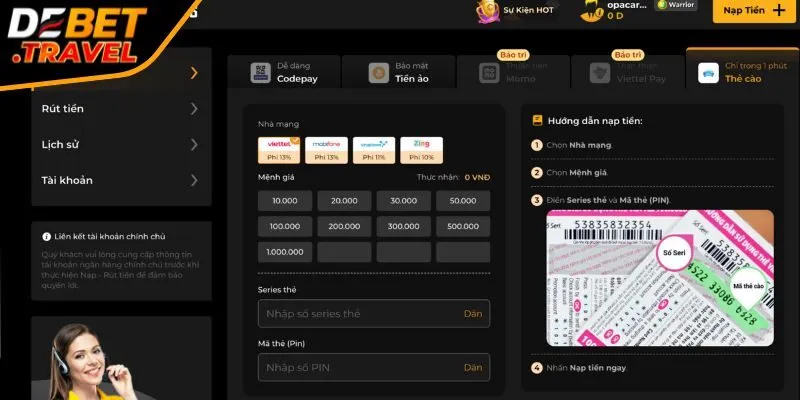Select Mobifone network provider
This screenshot has width=800, height=400.
326,150
